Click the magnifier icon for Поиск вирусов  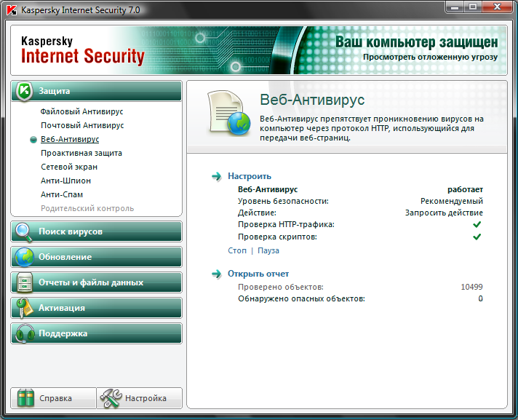tap(24, 231)
